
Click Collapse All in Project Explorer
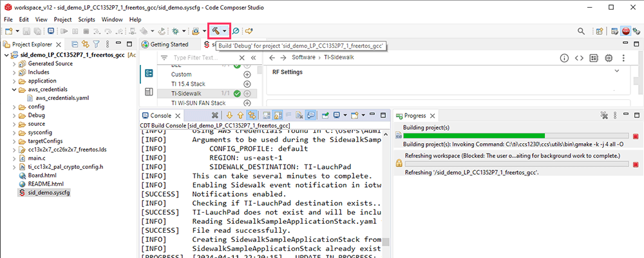click(75, 44)
